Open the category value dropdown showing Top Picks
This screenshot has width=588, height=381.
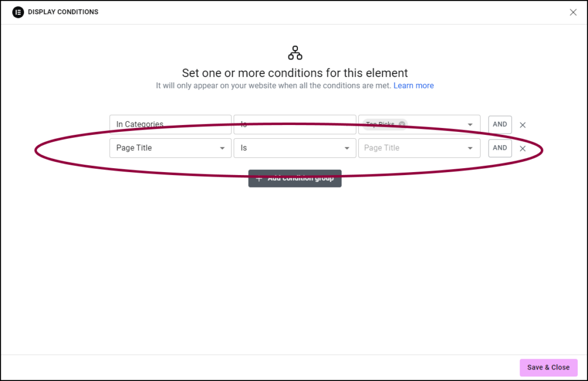tap(419, 125)
